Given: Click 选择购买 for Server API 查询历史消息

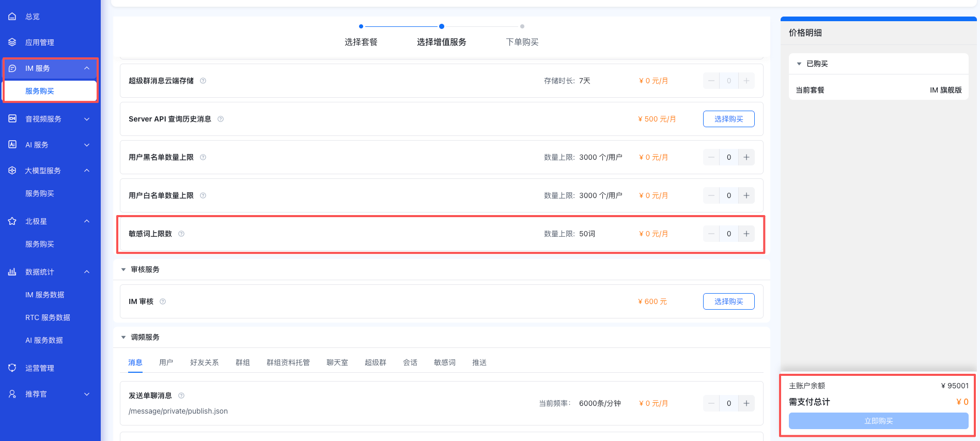Looking at the screenshot, I should pyautogui.click(x=729, y=119).
